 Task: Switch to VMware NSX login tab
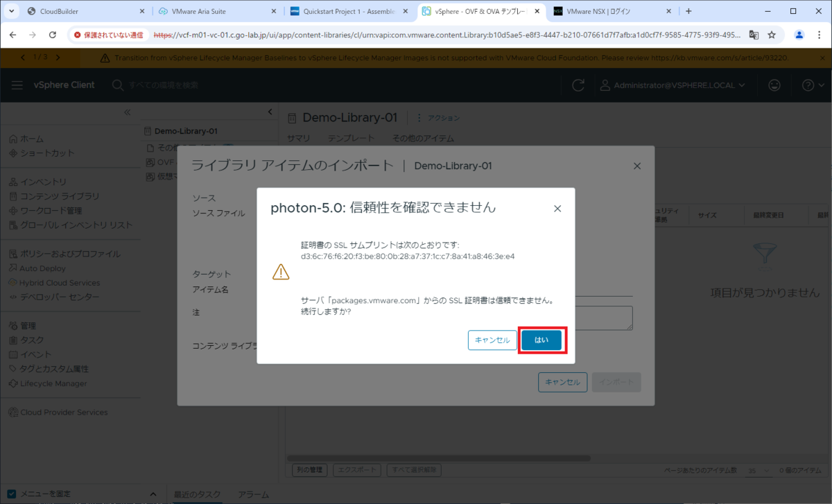click(x=613, y=11)
